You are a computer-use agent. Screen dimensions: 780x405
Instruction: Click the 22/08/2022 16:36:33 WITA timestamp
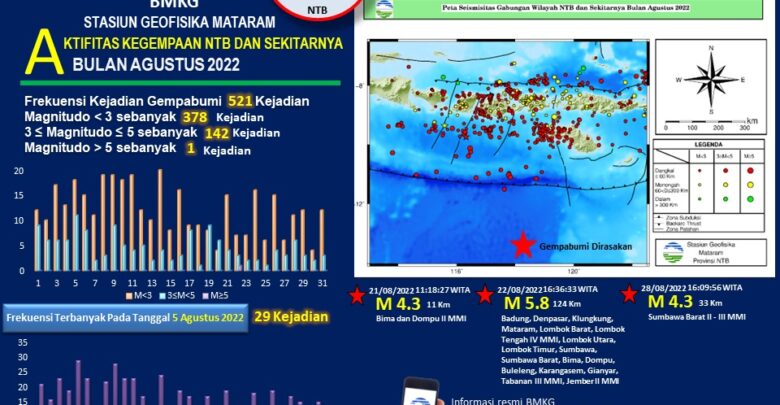(x=548, y=289)
